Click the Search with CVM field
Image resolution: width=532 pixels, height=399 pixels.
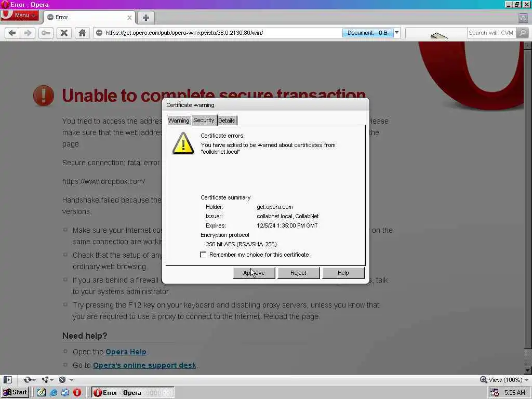tap(492, 33)
